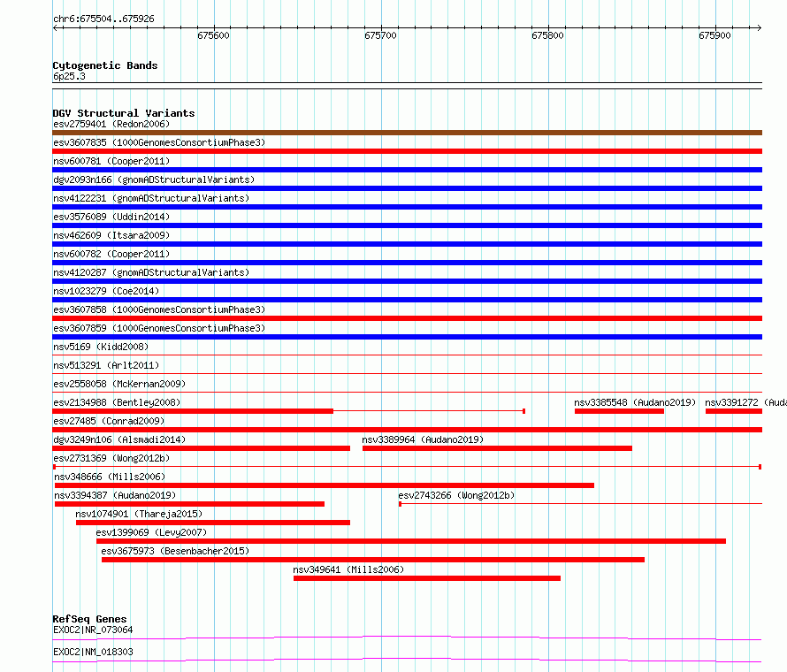Click nsv462609 (Itsara2009) label
Screen dimensions: 787x672
click(111, 235)
